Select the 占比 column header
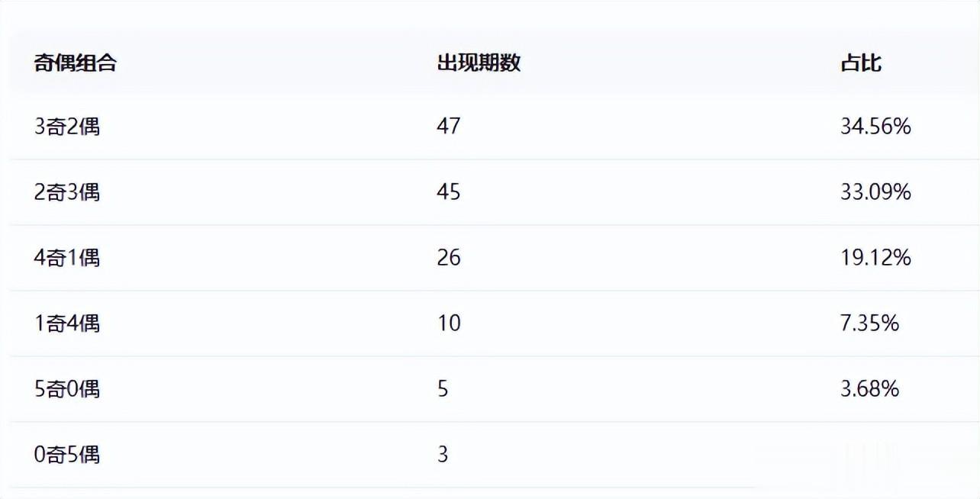 pos(861,63)
